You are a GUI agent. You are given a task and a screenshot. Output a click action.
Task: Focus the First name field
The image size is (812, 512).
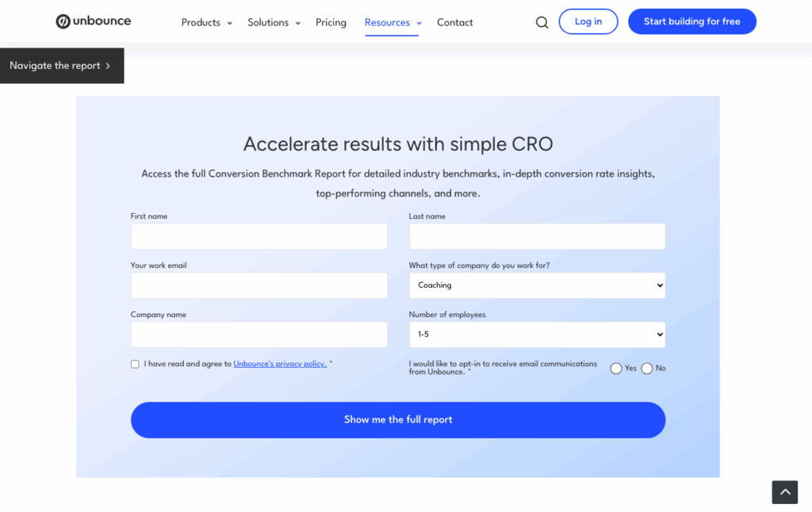click(259, 236)
